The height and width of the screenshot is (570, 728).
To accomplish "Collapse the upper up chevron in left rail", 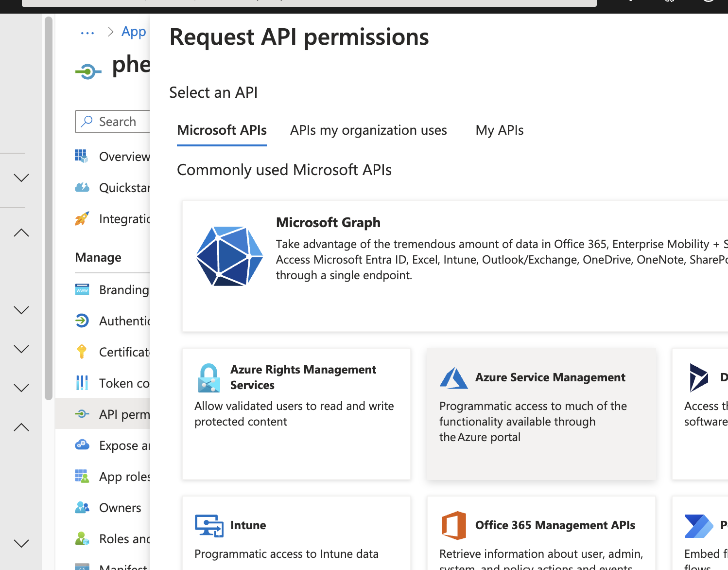I will 21,232.
